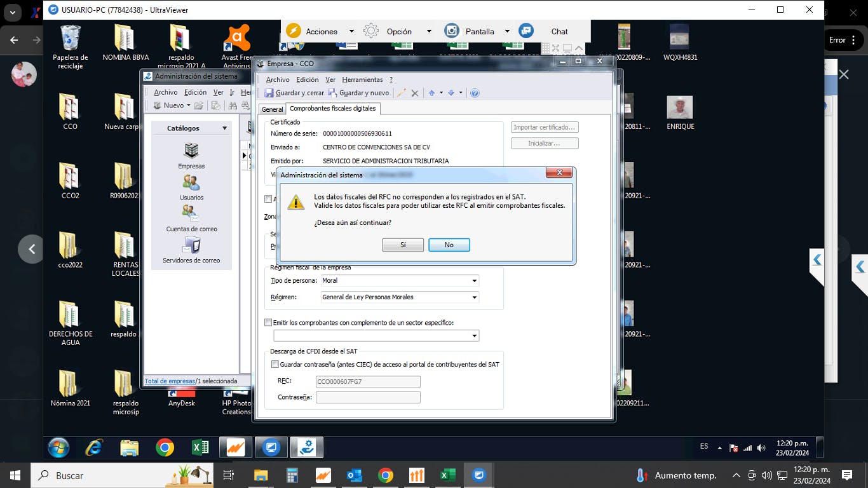Viewport: 868px width, 488px height.
Task: Open Ir menu in Administración del sistema window
Action: point(232,92)
